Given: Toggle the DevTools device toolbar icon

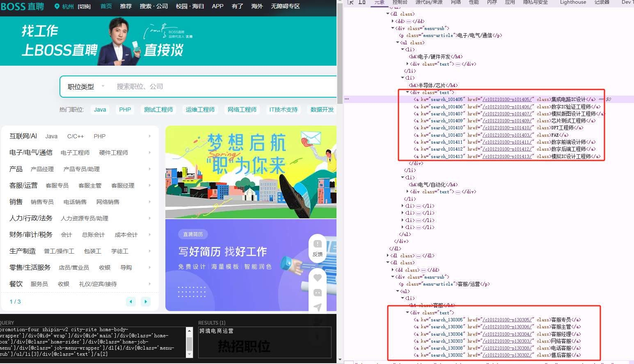Looking at the screenshot, I should click(x=362, y=2).
